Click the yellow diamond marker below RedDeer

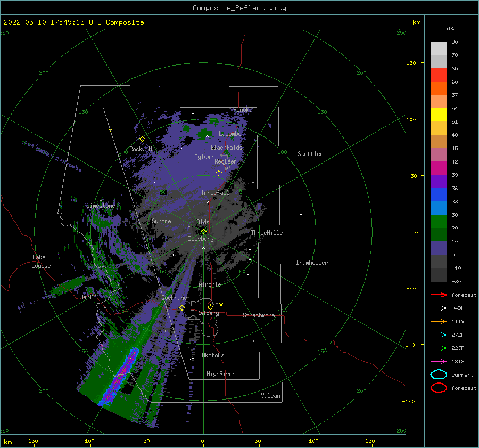219,173
